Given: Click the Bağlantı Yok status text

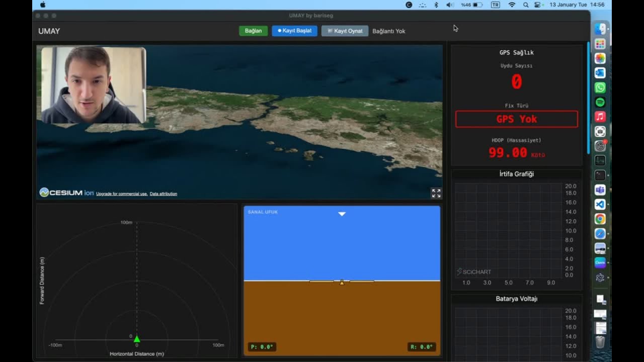Looking at the screenshot, I should point(389,31).
